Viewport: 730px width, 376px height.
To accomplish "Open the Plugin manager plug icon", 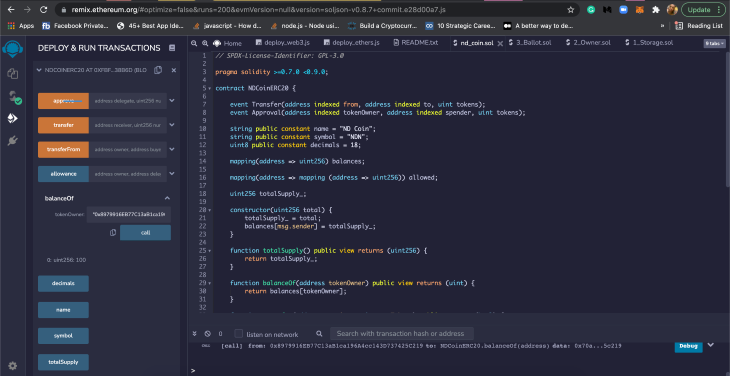I will coord(13,141).
